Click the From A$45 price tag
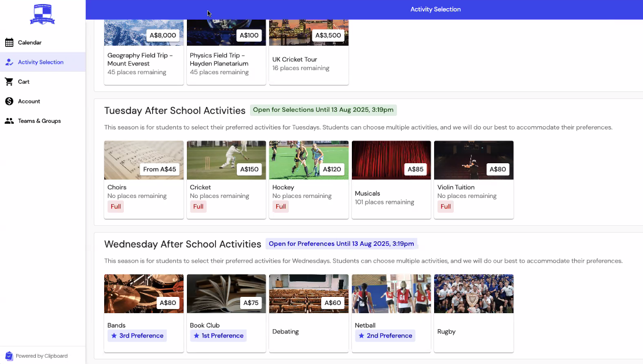 160,170
